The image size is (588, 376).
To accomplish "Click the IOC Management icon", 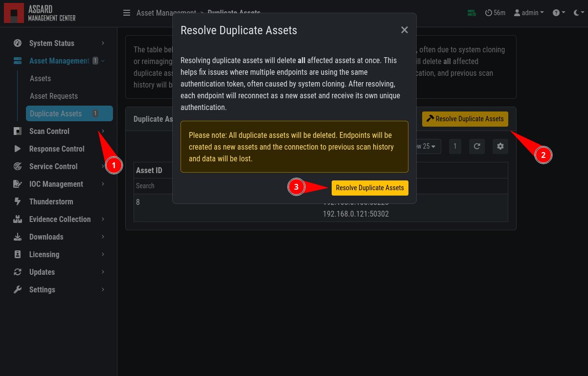I will (x=18, y=184).
